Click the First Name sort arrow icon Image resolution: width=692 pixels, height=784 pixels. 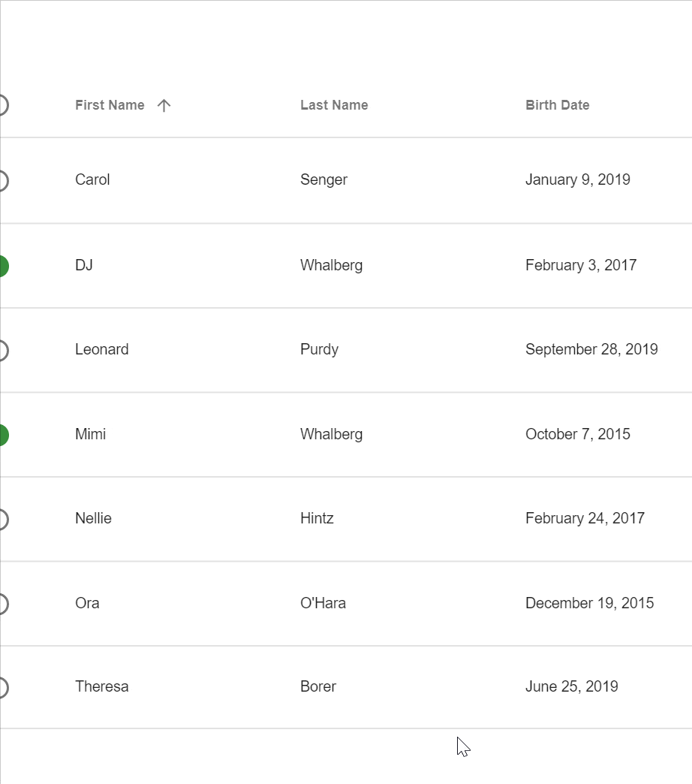[x=164, y=105]
